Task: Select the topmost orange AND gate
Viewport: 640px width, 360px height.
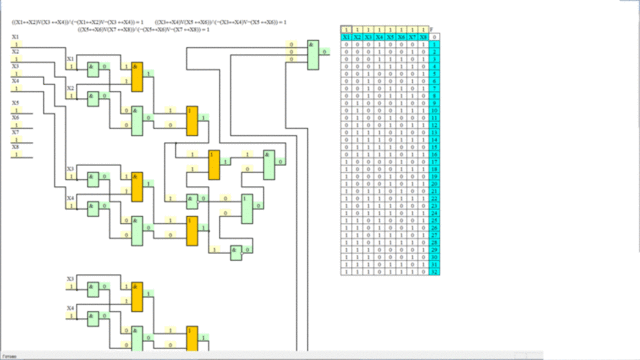Action: coord(137,77)
